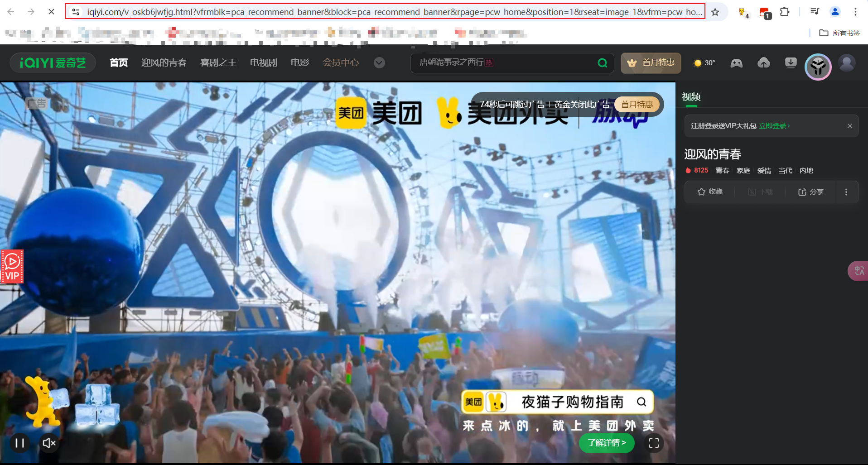868x465 pixels.
Task: Bookmark this page with the star
Action: (715, 12)
